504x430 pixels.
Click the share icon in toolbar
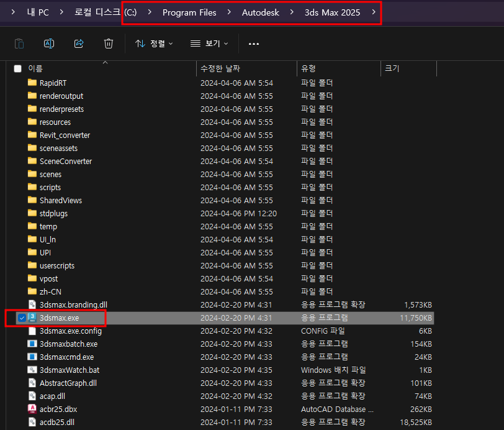pyautogui.click(x=79, y=43)
